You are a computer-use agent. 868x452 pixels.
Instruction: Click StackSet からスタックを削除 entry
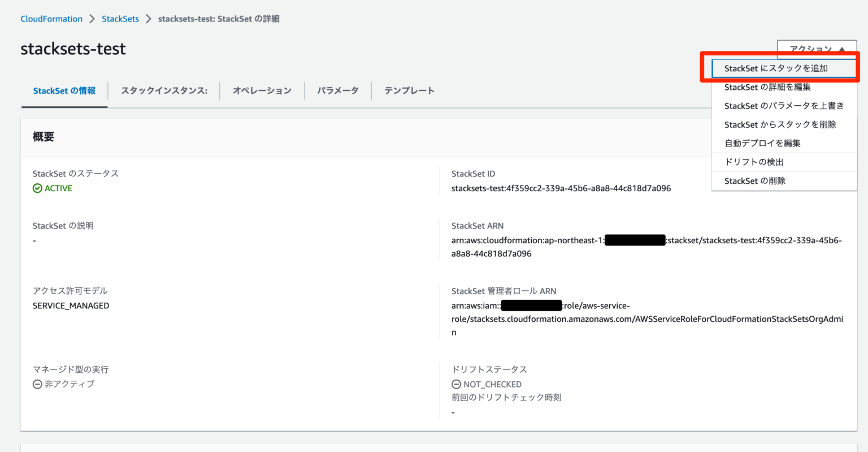[780, 124]
